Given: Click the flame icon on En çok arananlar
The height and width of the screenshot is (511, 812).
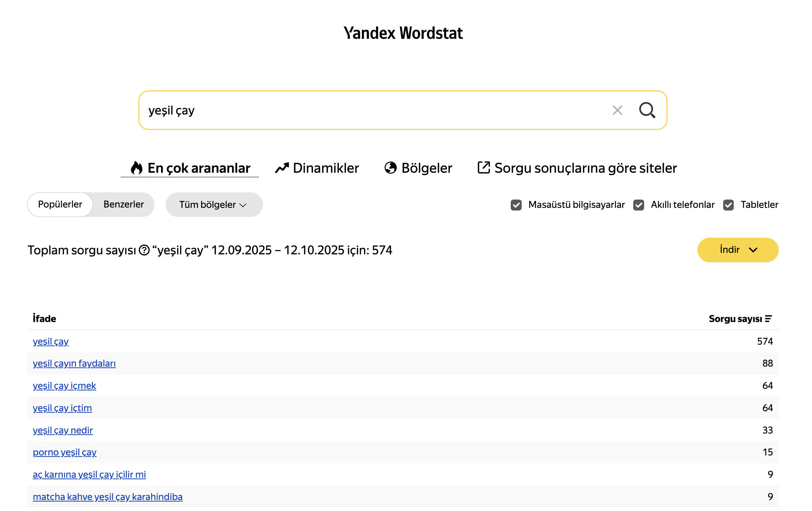Looking at the screenshot, I should pyautogui.click(x=136, y=168).
